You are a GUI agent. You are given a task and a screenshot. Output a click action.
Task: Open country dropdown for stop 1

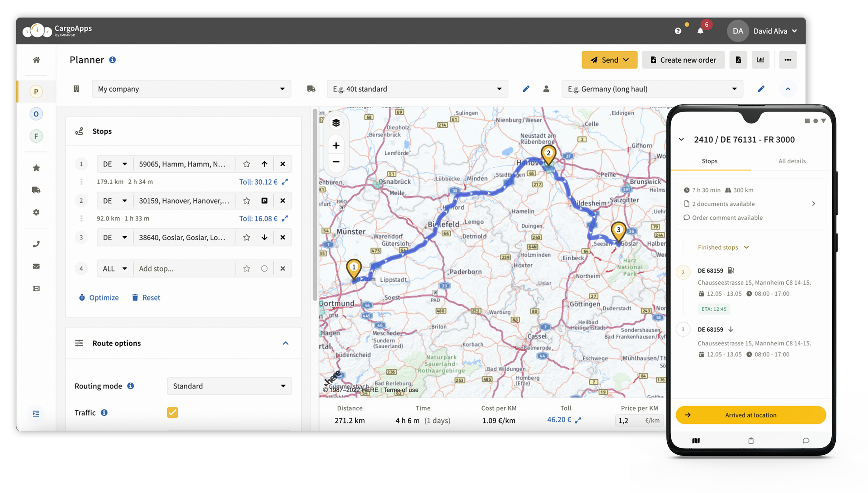point(115,164)
